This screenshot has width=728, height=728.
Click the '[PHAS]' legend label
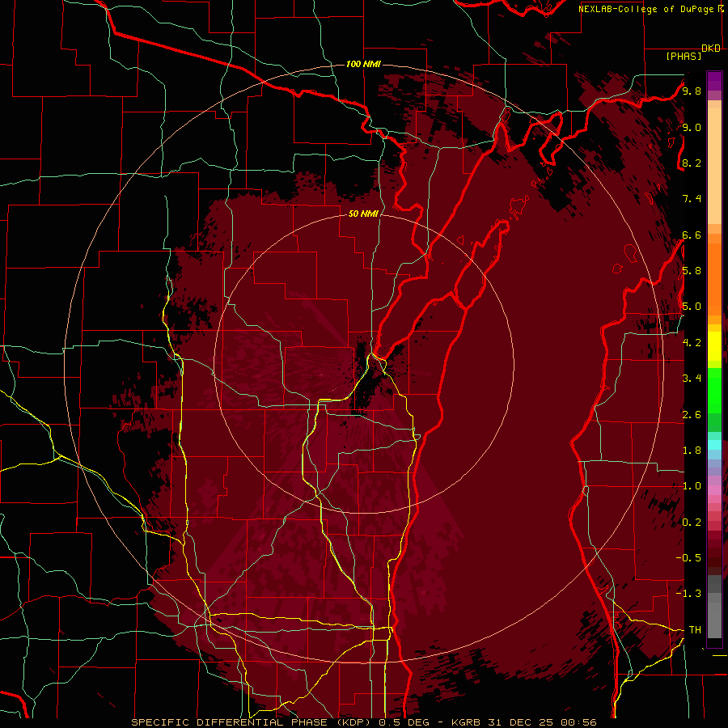(684, 56)
